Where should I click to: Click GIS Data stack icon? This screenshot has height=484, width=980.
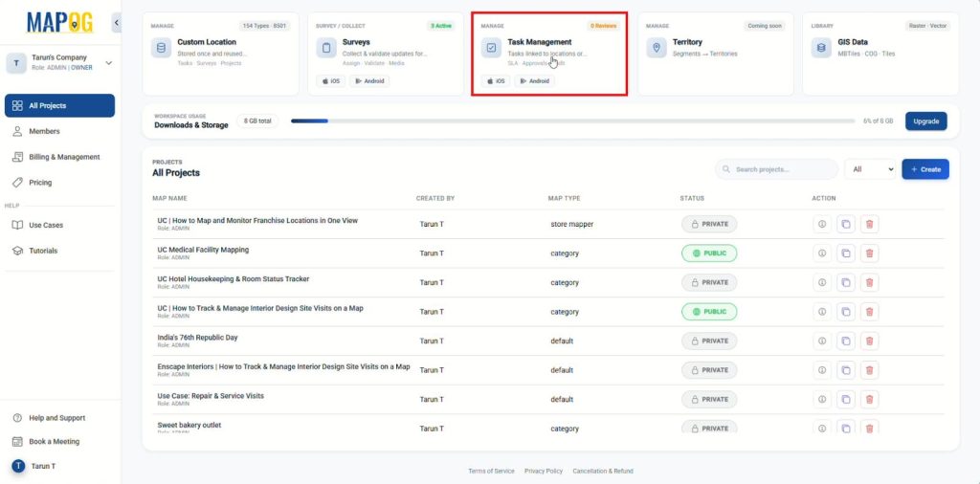(821, 48)
